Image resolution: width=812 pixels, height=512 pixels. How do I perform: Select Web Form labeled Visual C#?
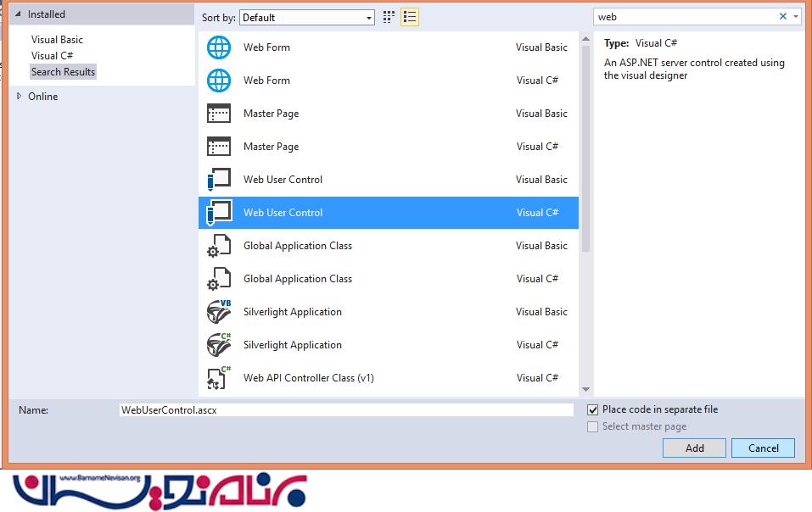pyautogui.click(x=389, y=81)
